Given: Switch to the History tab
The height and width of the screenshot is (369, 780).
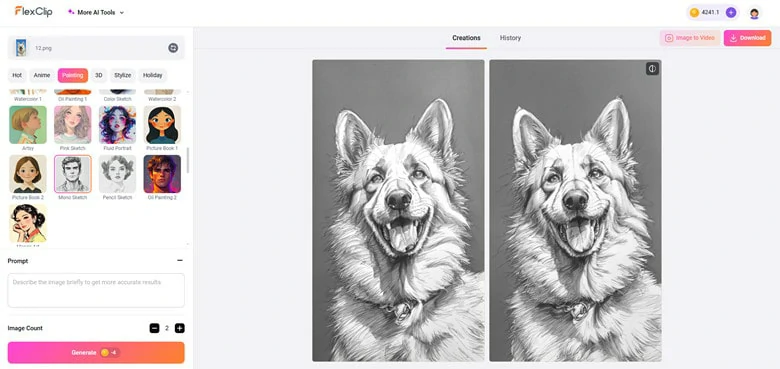Looking at the screenshot, I should 510,38.
